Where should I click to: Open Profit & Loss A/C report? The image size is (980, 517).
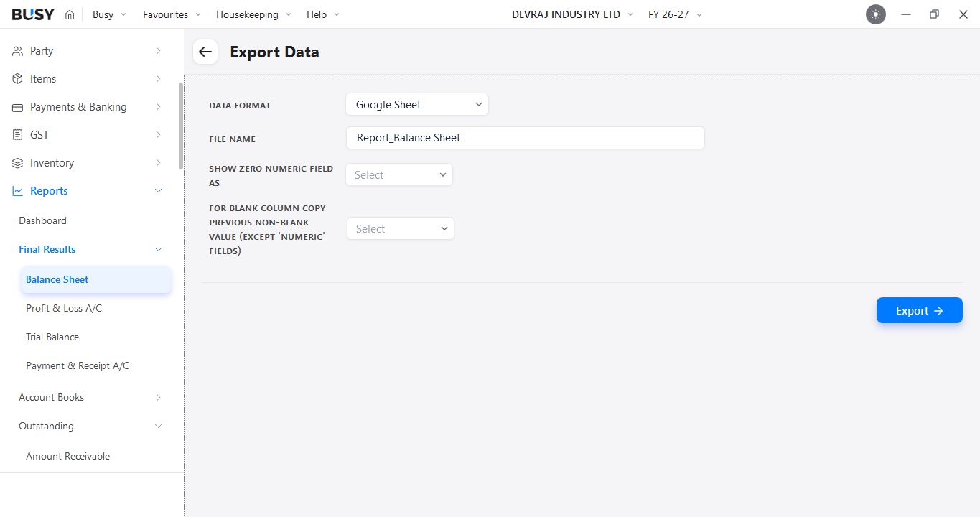[x=64, y=309]
